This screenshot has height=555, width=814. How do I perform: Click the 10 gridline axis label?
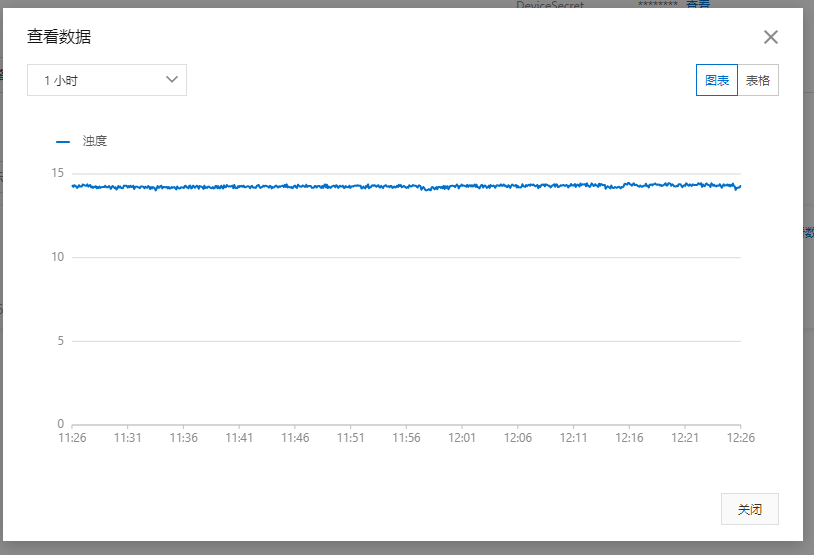coord(58,257)
